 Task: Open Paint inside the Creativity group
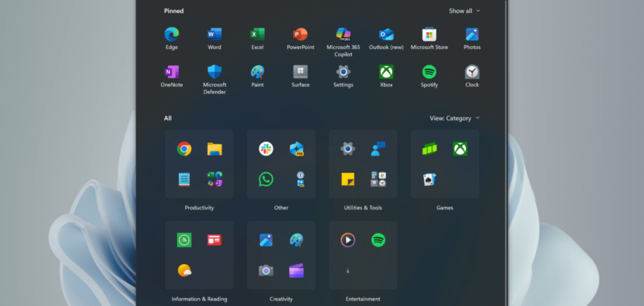(296, 240)
